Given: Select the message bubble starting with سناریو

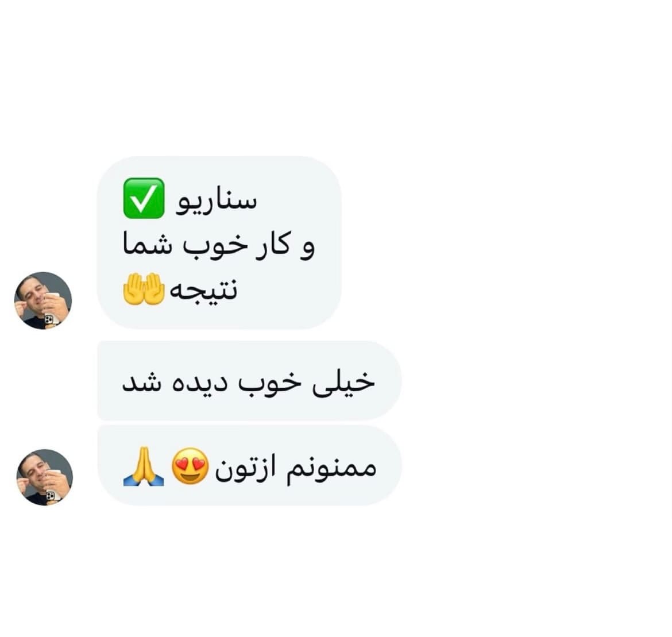Looking at the screenshot, I should [219, 242].
